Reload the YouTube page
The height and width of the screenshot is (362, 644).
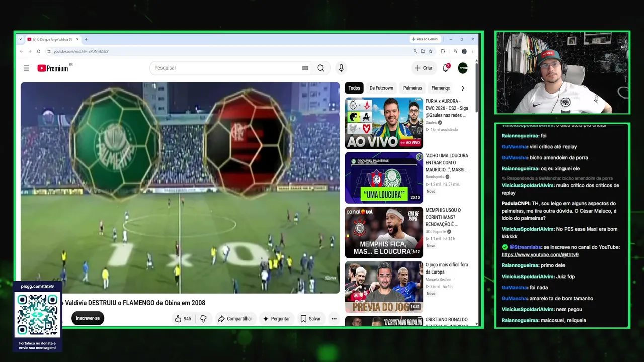[x=38, y=51]
